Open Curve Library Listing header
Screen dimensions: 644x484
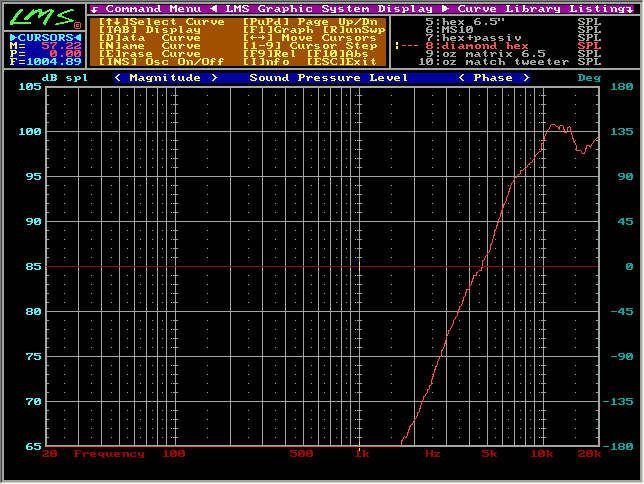point(542,9)
